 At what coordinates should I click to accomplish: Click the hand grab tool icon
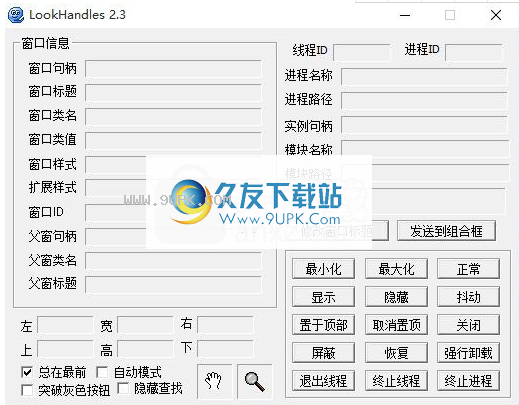click(x=214, y=381)
